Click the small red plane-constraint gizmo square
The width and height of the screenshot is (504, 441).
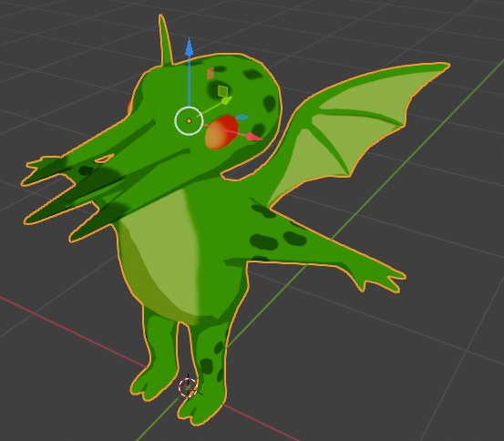pyautogui.click(x=211, y=74)
